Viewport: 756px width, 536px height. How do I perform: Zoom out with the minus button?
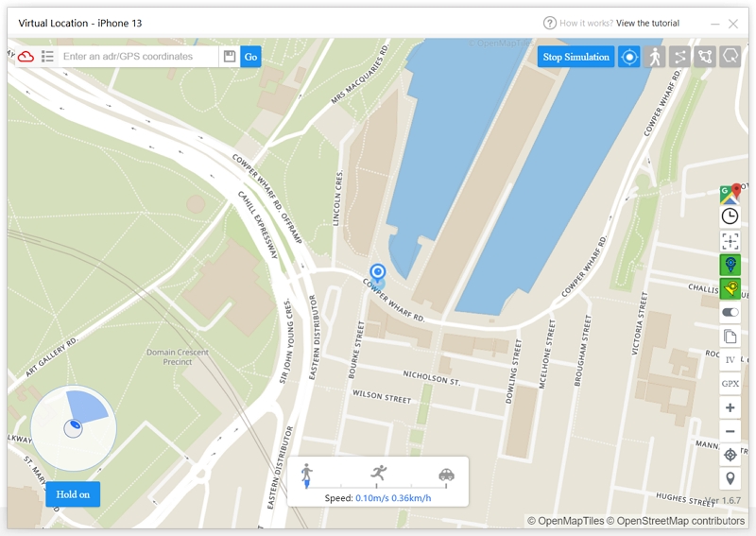[x=730, y=431]
